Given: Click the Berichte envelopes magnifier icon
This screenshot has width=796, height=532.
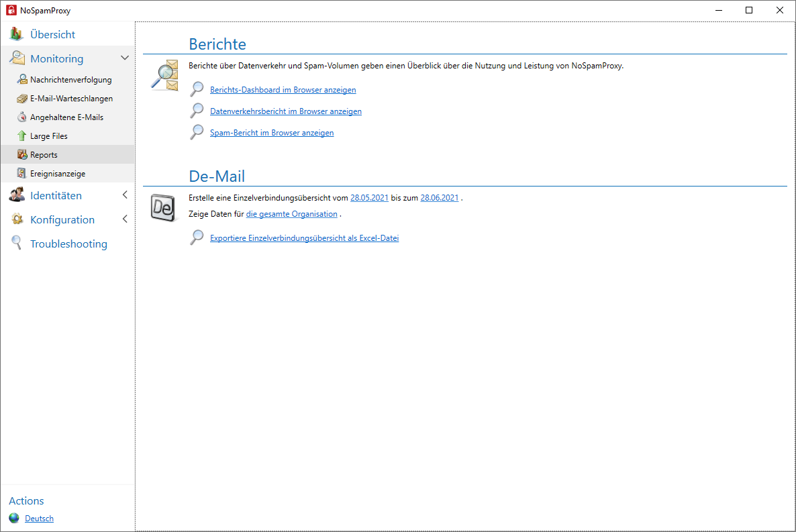Looking at the screenshot, I should pos(165,75).
